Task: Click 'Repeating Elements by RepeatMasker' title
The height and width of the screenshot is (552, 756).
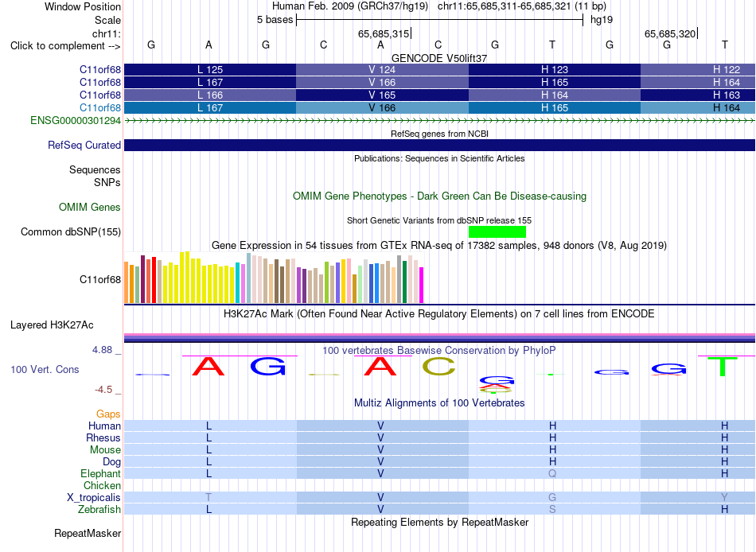Action: [439, 522]
